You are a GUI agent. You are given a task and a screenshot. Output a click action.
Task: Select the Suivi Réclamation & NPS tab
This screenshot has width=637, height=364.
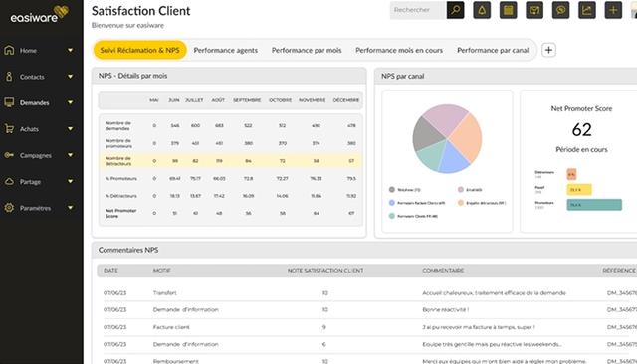coord(139,50)
